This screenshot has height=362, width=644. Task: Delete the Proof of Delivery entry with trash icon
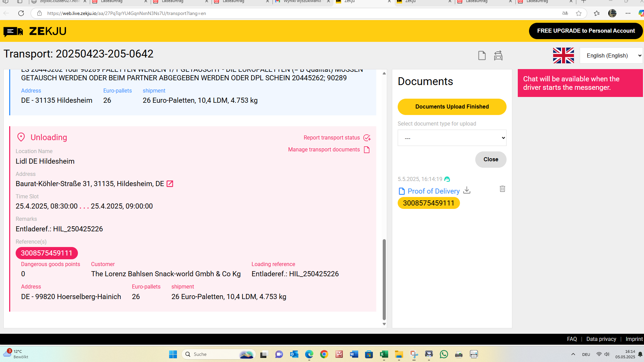point(502,188)
